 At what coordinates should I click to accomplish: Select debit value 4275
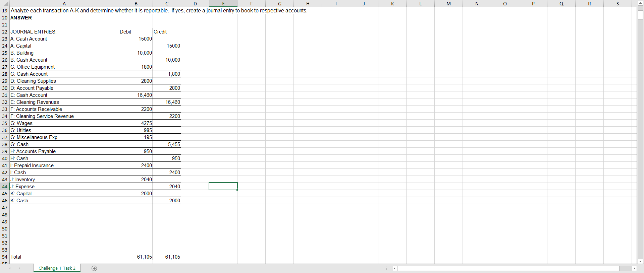click(136, 123)
